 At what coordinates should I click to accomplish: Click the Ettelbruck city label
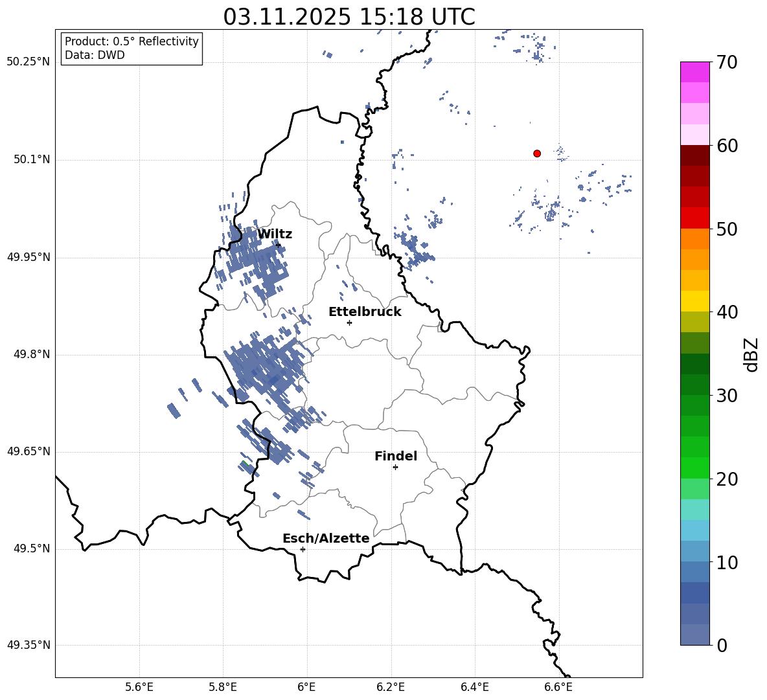[365, 312]
